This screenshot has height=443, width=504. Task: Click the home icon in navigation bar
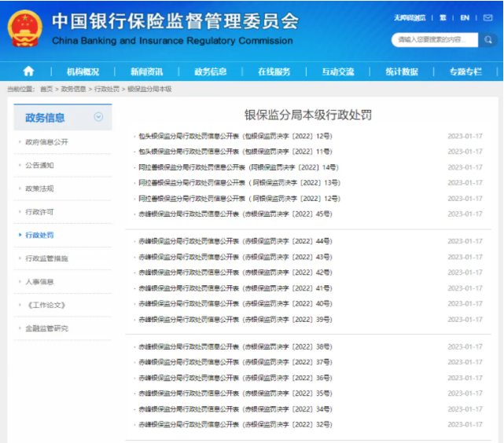(x=28, y=71)
